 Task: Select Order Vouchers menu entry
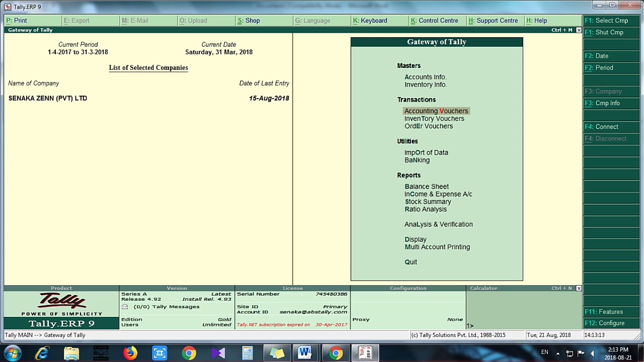tap(429, 126)
